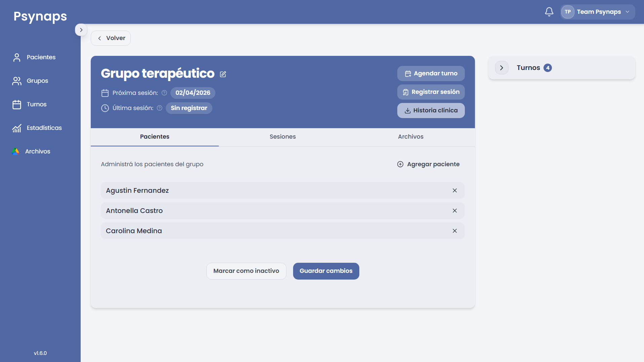Click the Turnos calendar icon in sidebar
Viewport: 644px width, 362px height.
pyautogui.click(x=17, y=105)
